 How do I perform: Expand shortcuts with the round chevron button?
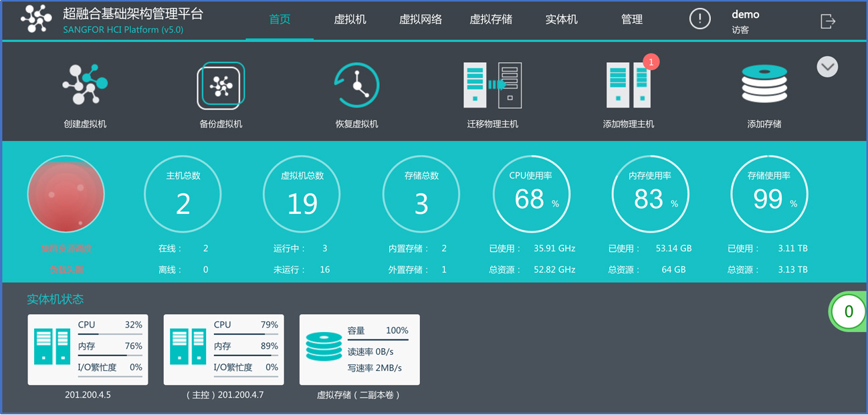(827, 67)
